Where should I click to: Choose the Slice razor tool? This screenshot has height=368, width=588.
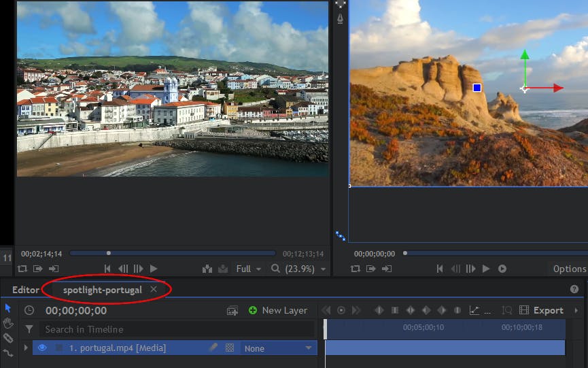(x=8, y=338)
